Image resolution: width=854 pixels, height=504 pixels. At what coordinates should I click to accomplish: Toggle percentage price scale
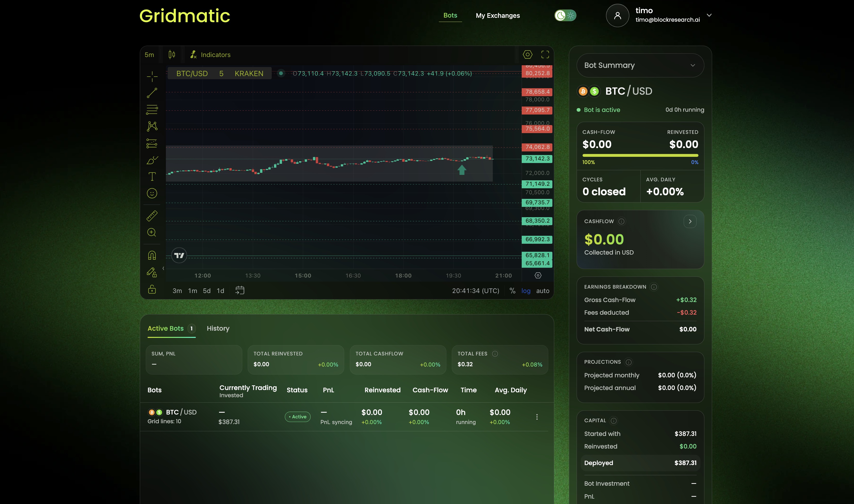(x=512, y=291)
